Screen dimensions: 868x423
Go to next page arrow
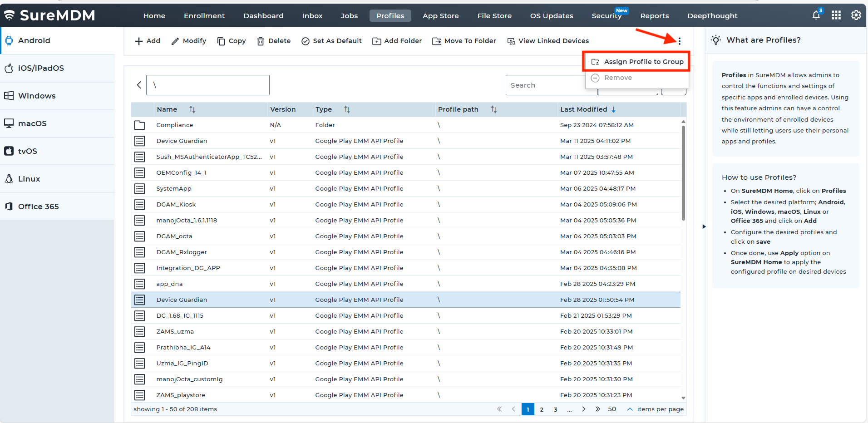[x=584, y=409]
